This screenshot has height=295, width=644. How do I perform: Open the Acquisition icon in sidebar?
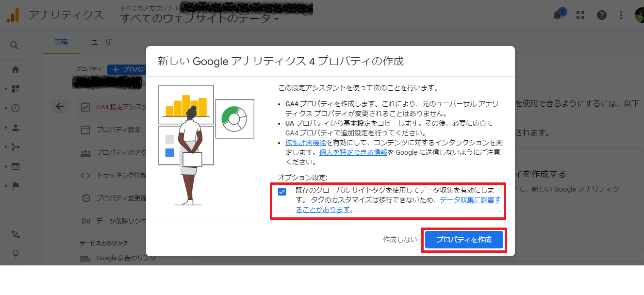point(15,147)
